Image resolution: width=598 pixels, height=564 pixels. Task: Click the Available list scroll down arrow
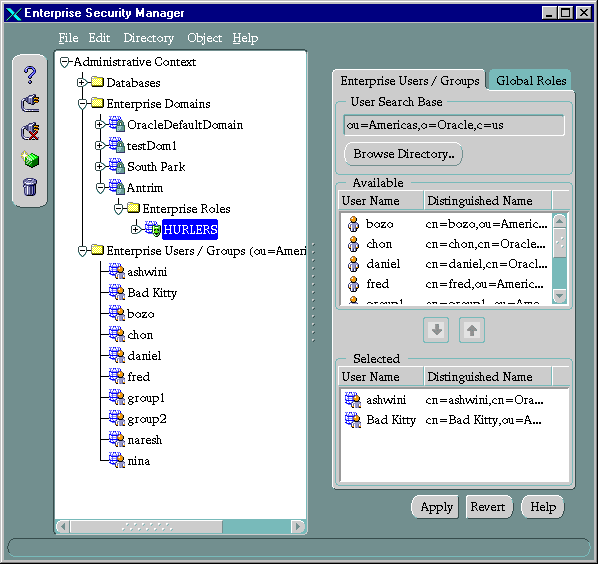click(559, 296)
